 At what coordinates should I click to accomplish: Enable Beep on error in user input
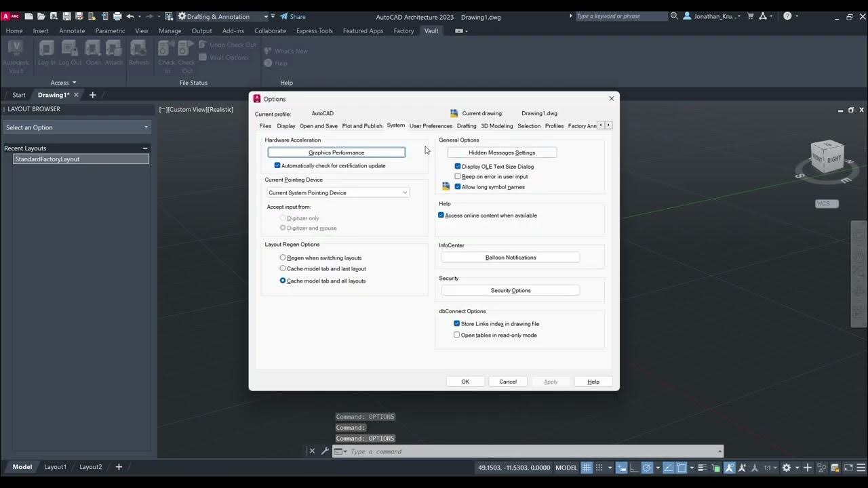coord(458,176)
